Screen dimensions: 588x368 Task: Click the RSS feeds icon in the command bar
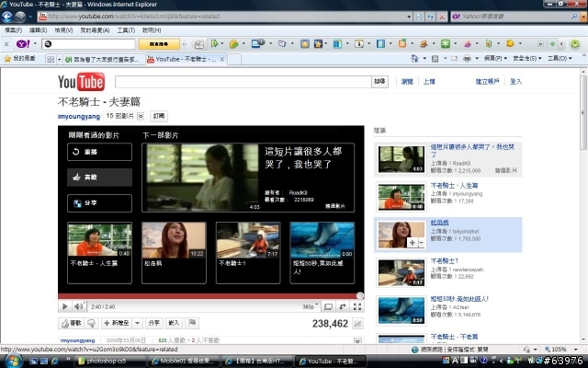[x=435, y=59]
